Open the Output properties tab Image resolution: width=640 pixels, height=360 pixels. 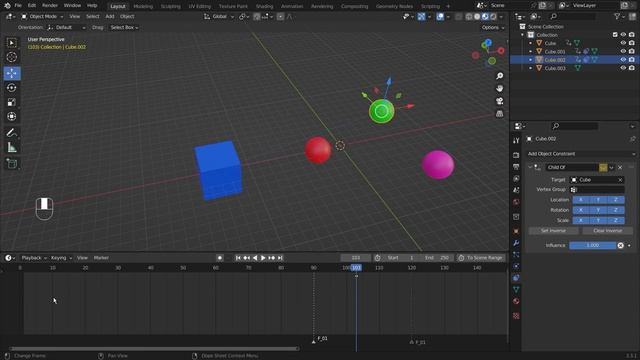coord(516,167)
